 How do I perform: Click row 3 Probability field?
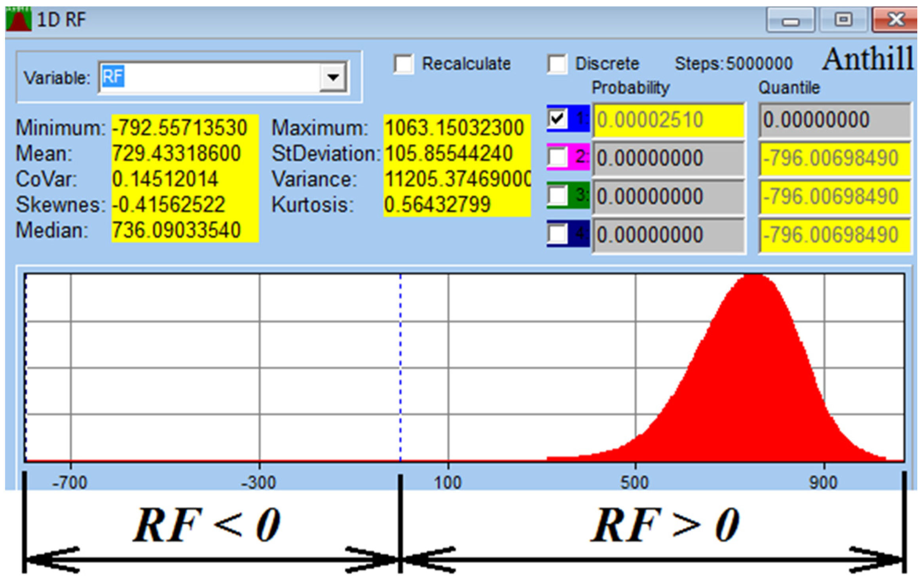(x=668, y=197)
